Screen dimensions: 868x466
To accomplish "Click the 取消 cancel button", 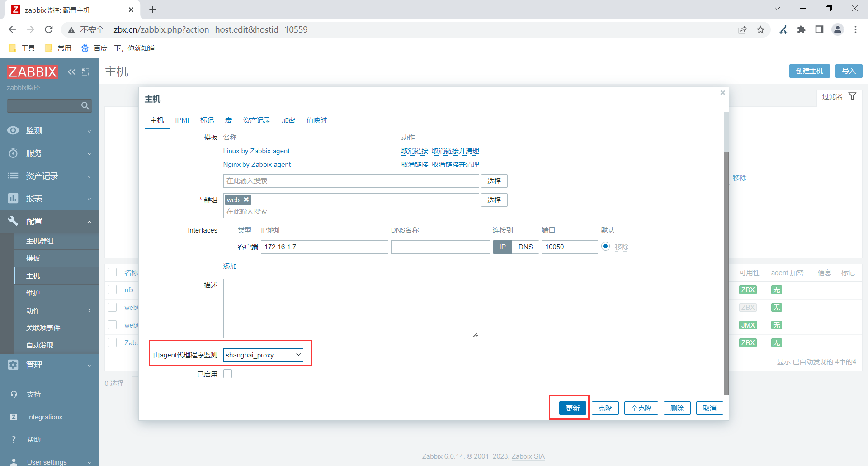I will click(710, 408).
